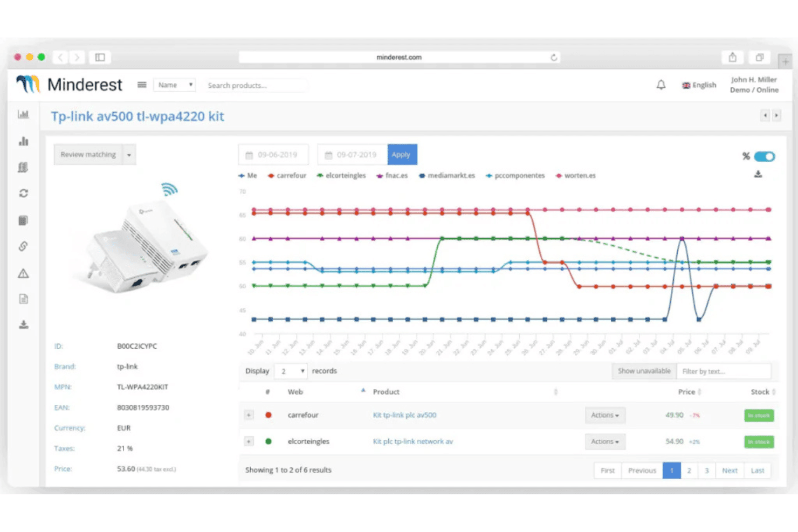Screen dimensions: 798x532
Task: Go to the next product arrow
Action: tap(776, 115)
